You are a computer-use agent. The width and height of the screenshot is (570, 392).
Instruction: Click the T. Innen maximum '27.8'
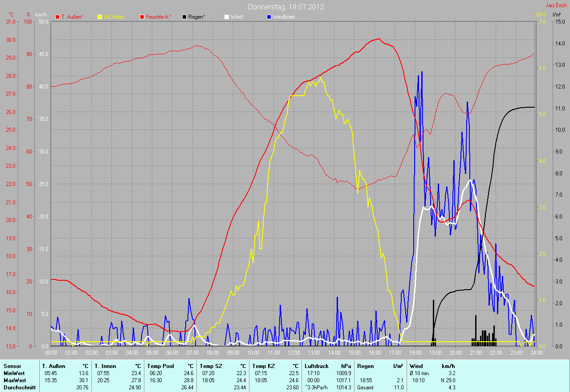(x=136, y=380)
